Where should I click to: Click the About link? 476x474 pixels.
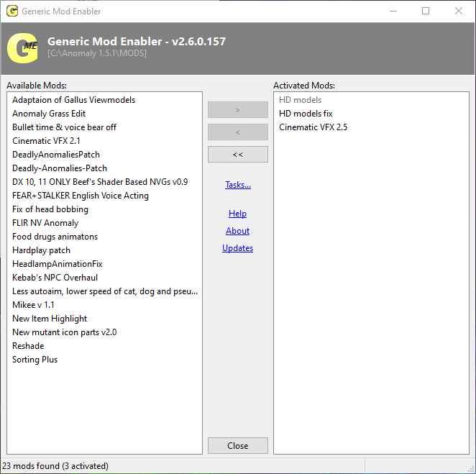[x=237, y=231]
